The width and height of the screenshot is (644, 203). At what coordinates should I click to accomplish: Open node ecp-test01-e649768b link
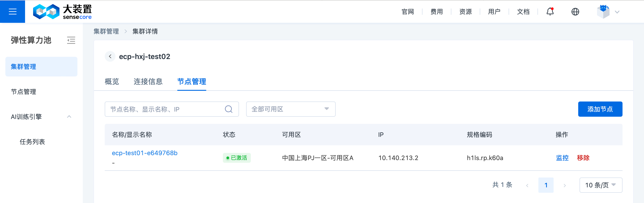[x=145, y=153]
